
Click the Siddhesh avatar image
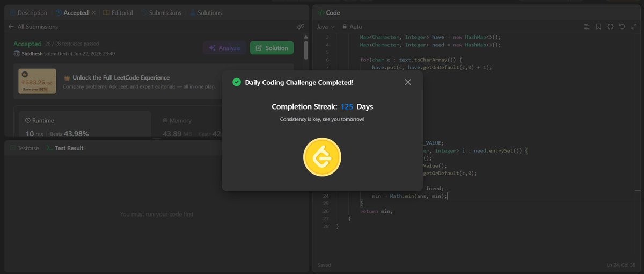(17, 54)
